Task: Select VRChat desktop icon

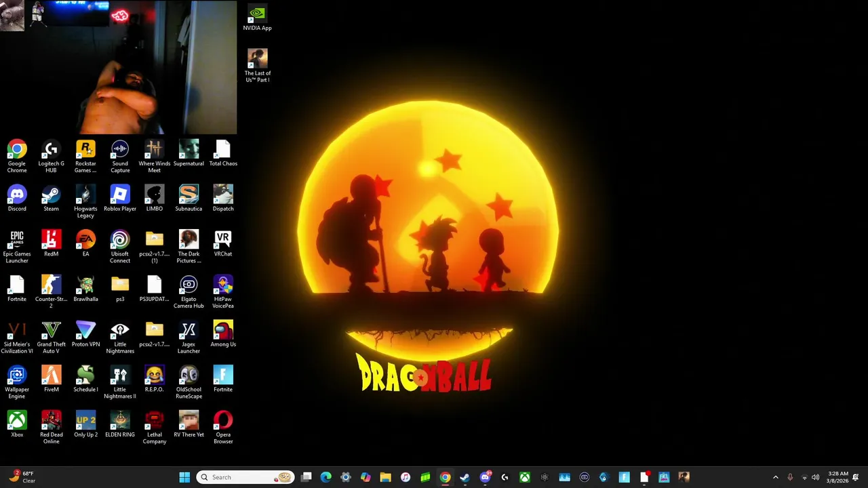Action: 223,244
